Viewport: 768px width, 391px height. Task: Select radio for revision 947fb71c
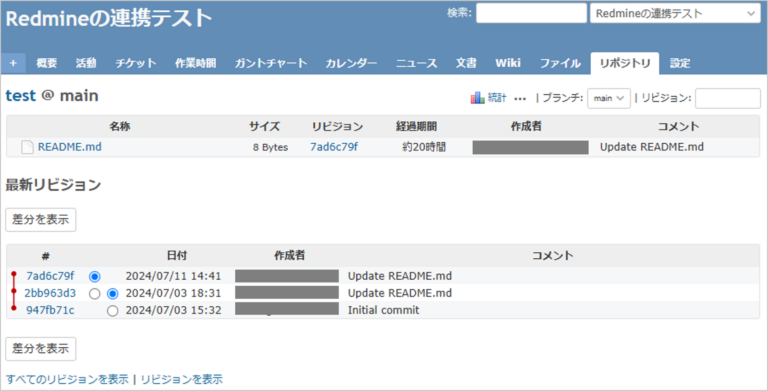[x=113, y=311]
